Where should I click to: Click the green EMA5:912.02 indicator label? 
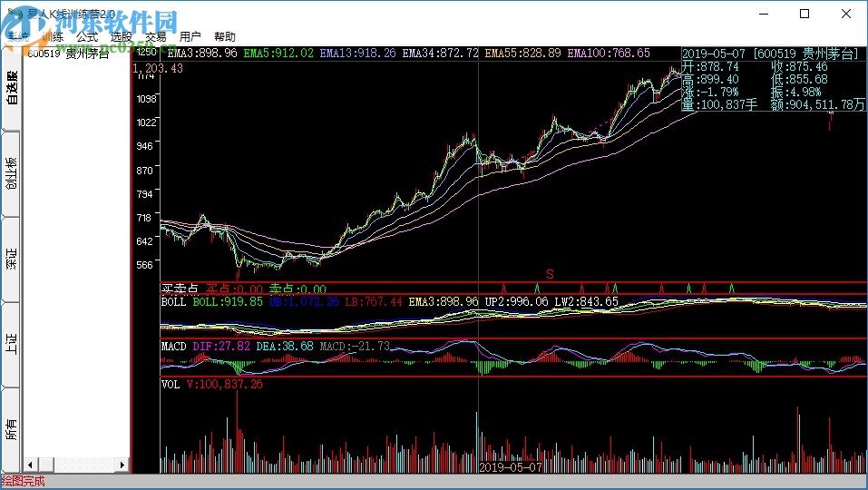coord(278,54)
